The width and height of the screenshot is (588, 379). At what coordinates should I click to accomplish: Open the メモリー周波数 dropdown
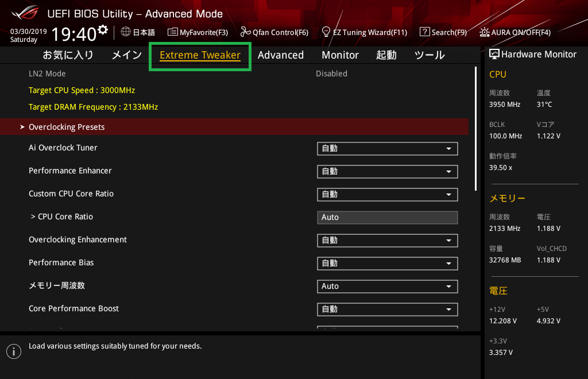[x=388, y=287]
